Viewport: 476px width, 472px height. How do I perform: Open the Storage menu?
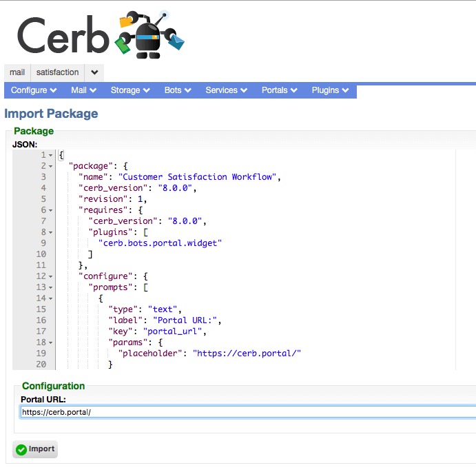coord(130,90)
